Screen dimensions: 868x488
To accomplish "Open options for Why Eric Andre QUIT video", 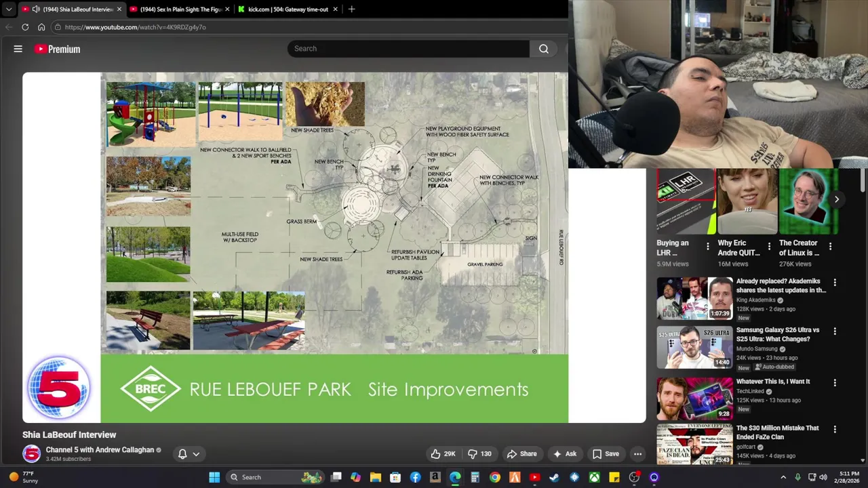I will pos(769,247).
